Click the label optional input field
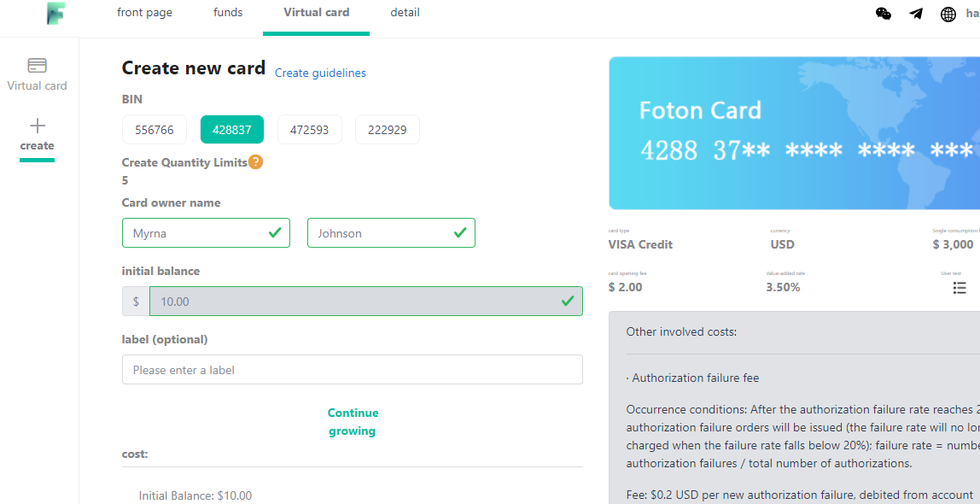This screenshot has width=980, height=504. (x=352, y=370)
